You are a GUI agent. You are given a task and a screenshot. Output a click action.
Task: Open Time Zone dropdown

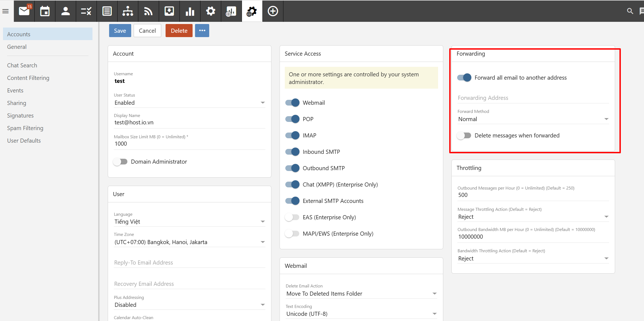coord(190,242)
